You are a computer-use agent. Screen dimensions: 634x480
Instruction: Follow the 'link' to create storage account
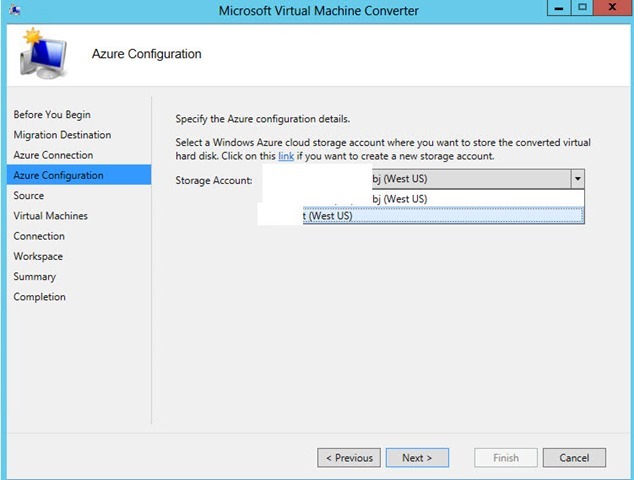coord(286,156)
